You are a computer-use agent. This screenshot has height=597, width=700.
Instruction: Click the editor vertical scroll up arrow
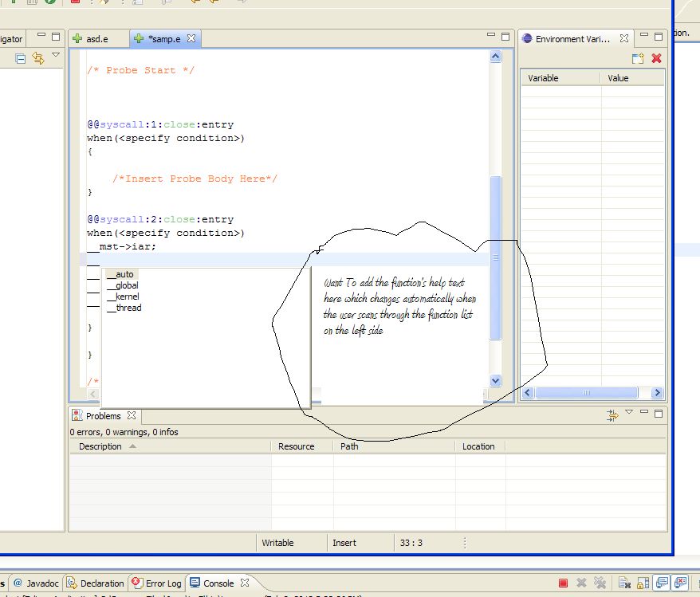pyautogui.click(x=496, y=57)
